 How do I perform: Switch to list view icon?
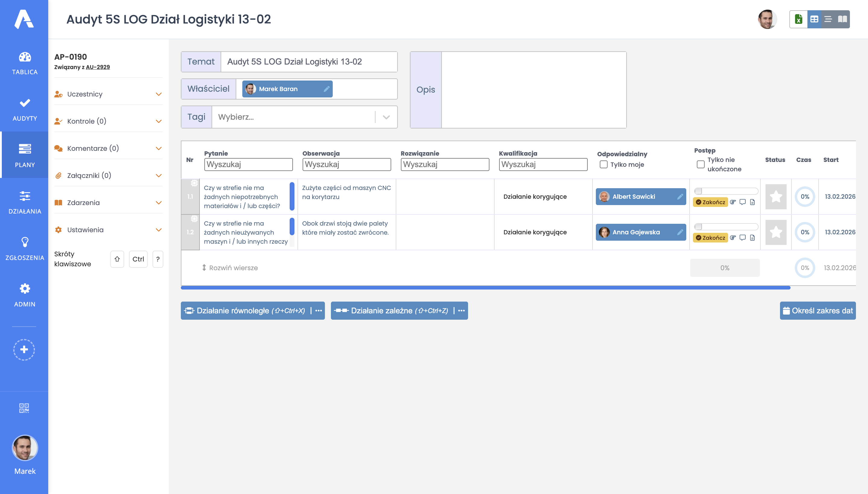[x=828, y=19]
